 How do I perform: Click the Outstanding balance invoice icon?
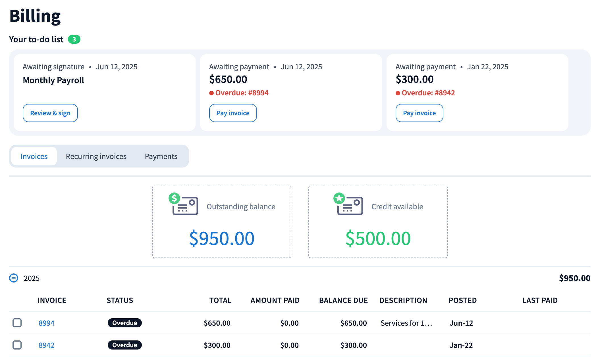185,206
